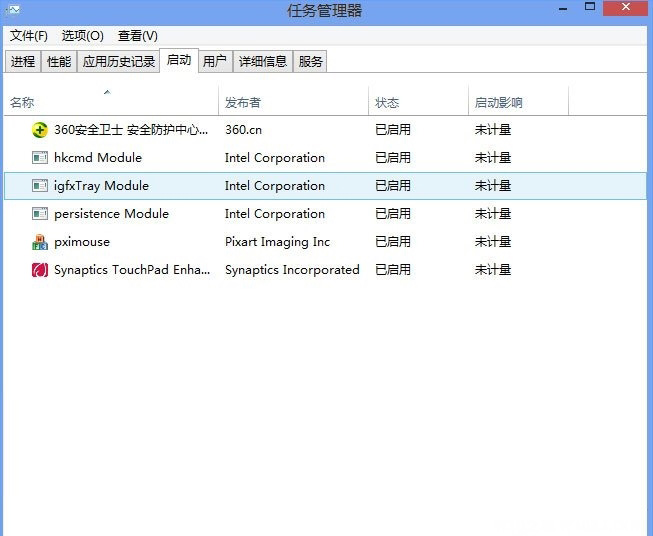This screenshot has height=536, width=653.
Task: Click 已启用 status in hkcmd Module row
Action: pos(393,158)
